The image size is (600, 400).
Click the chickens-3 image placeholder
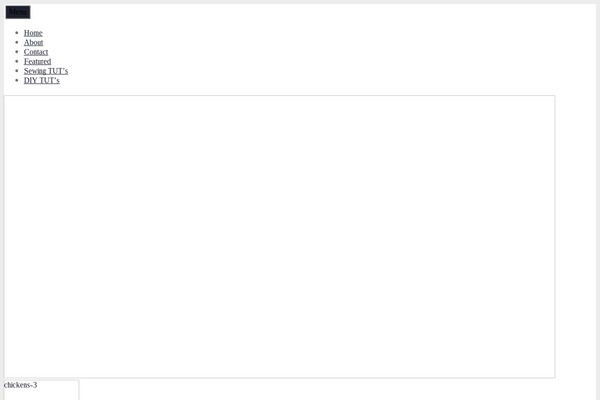pos(41,390)
